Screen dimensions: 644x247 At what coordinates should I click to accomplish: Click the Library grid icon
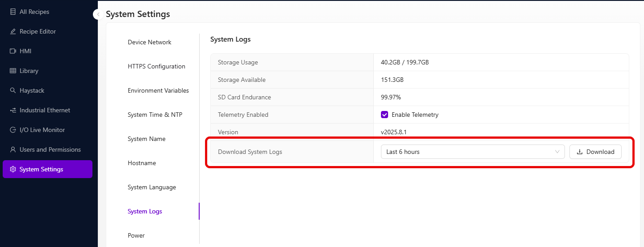tap(13, 71)
